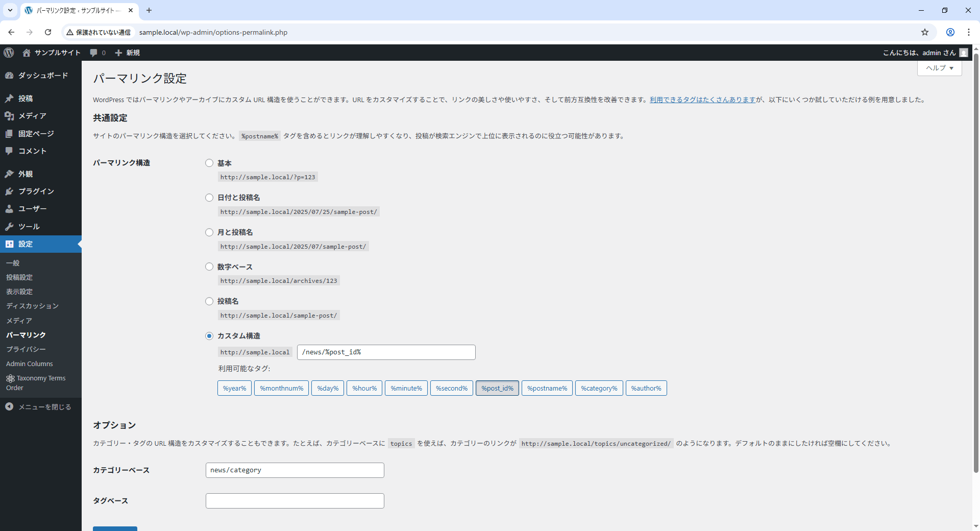Open the tab search dropdown arrow

(10, 10)
